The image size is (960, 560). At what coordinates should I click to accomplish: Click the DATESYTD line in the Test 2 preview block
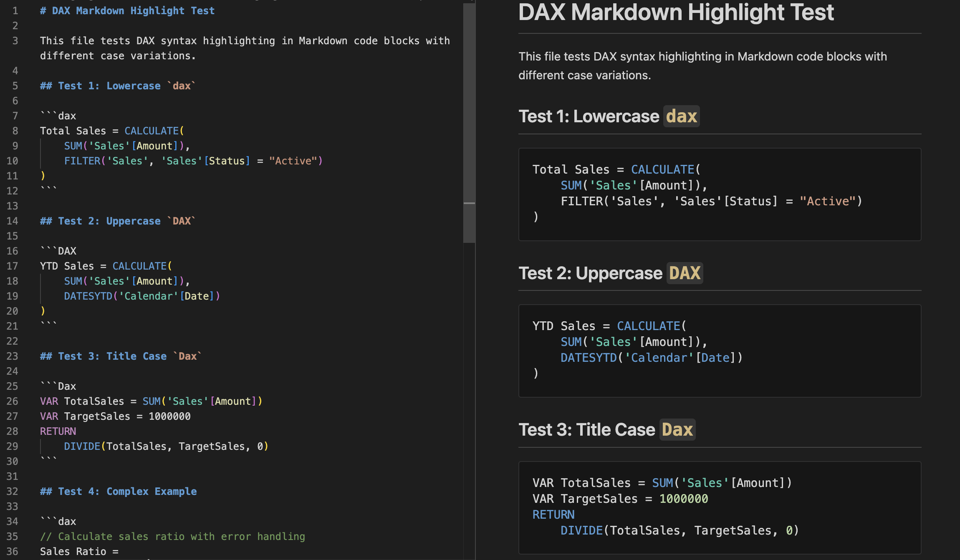(x=651, y=357)
